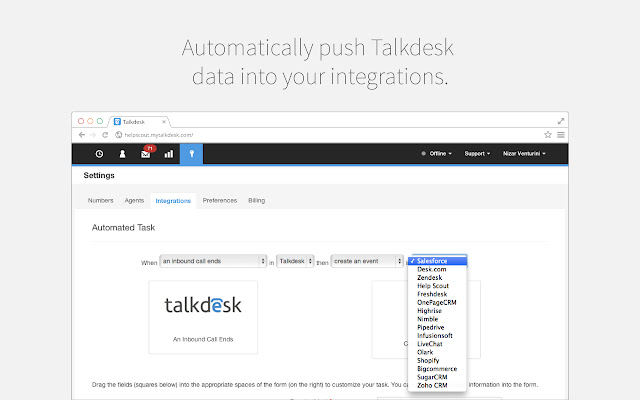This screenshot has height=400, width=640.
Task: Click the site info icon in address bar
Action: click(x=118, y=135)
